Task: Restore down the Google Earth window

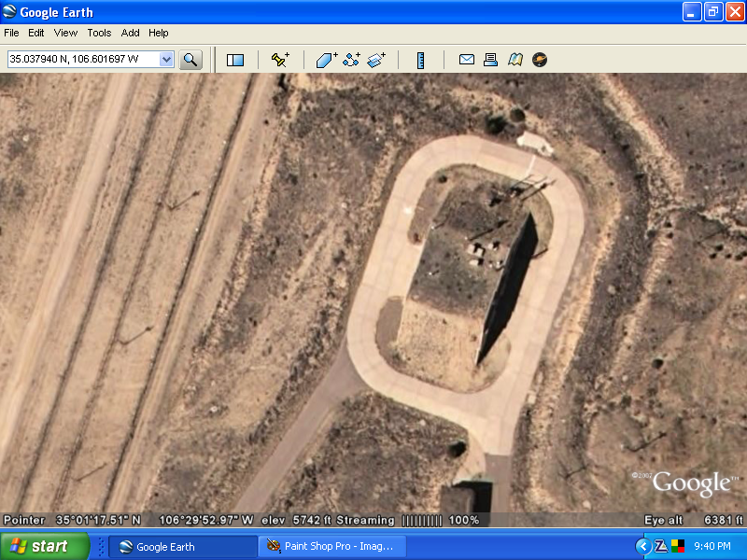Action: 713,12
